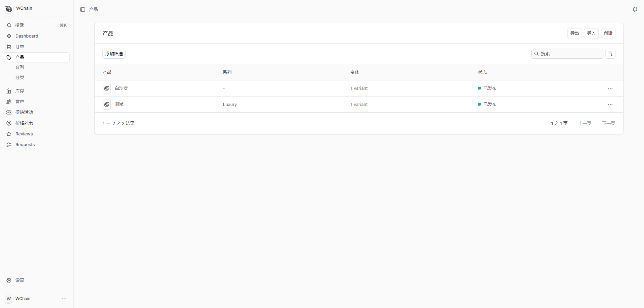Click the sort order icon
The width and height of the screenshot is (644, 308).
pyautogui.click(x=610, y=54)
